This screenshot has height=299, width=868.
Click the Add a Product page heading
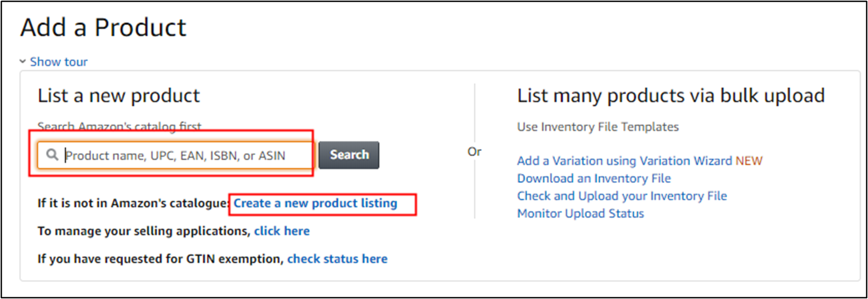point(103,28)
